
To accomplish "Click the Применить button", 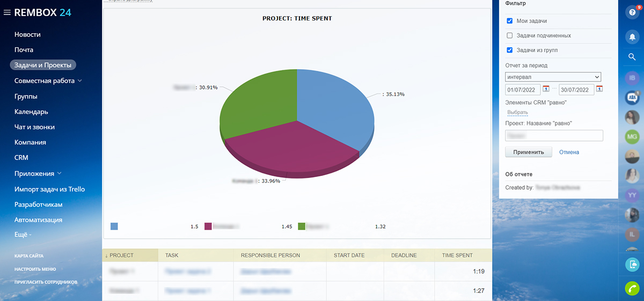I will [529, 152].
